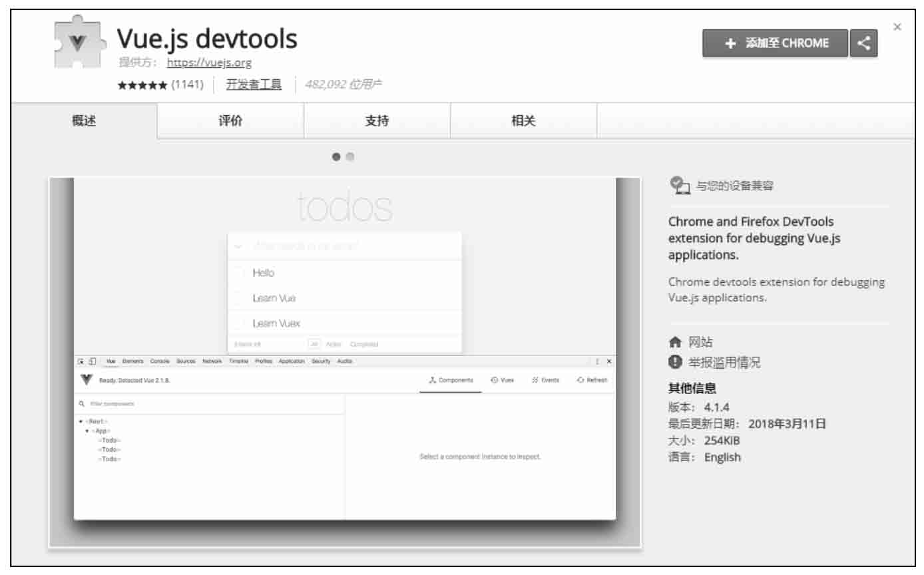Report abuse via 举报滥用情况
Image resolution: width=924 pixels, height=575 pixels.
coord(724,363)
